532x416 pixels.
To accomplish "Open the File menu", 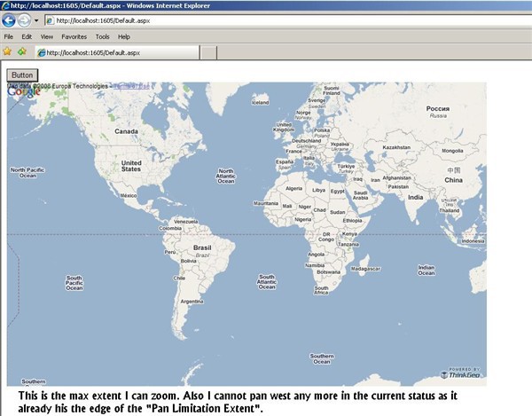I will point(9,36).
